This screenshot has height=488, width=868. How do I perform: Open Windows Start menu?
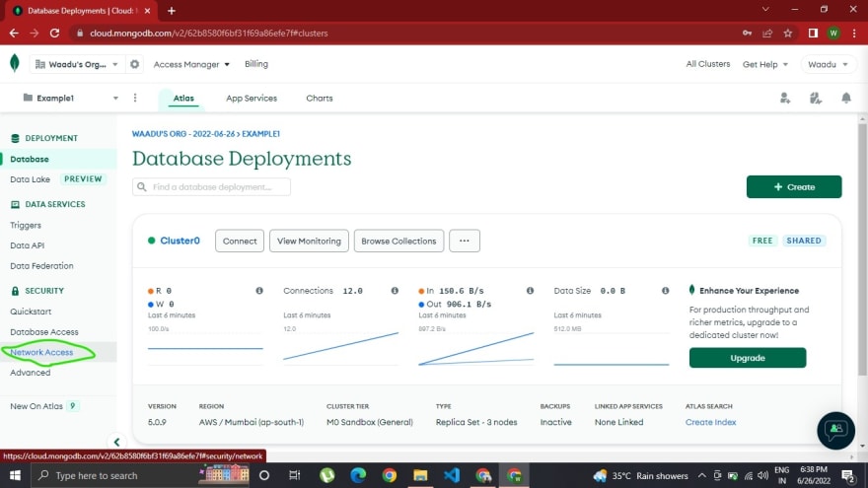click(15, 475)
